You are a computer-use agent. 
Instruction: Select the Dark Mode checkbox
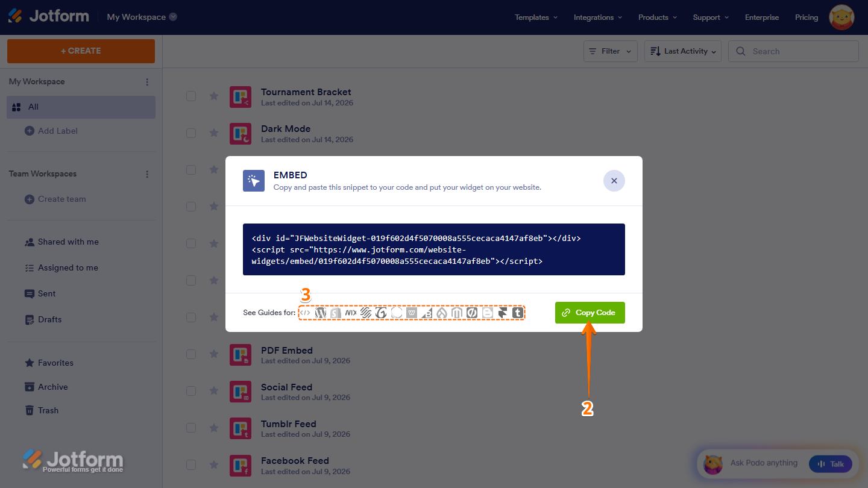pyautogui.click(x=191, y=133)
